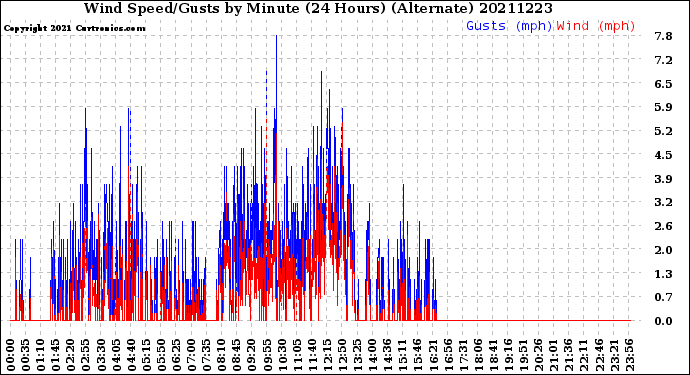Image resolution: width=690 pixels, height=375 pixels.
Task: Click the 5.9 y-axis label
Action: (664, 107)
